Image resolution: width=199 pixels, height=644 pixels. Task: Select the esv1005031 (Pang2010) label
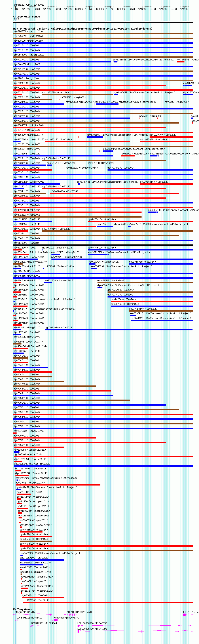coord(65,252)
